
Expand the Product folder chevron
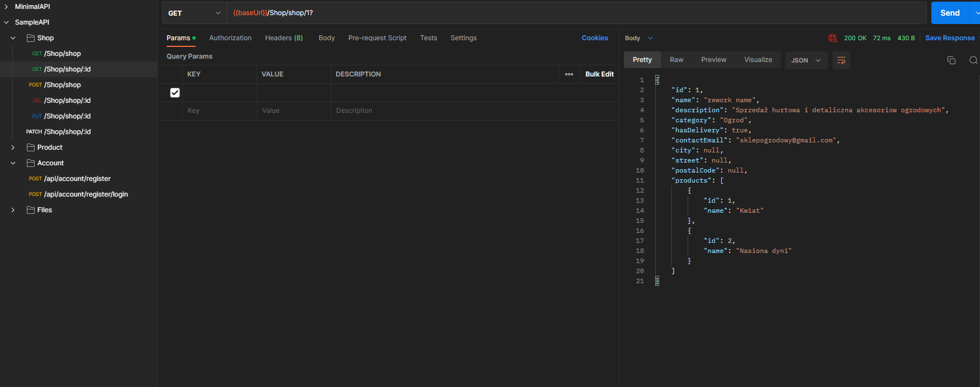13,147
